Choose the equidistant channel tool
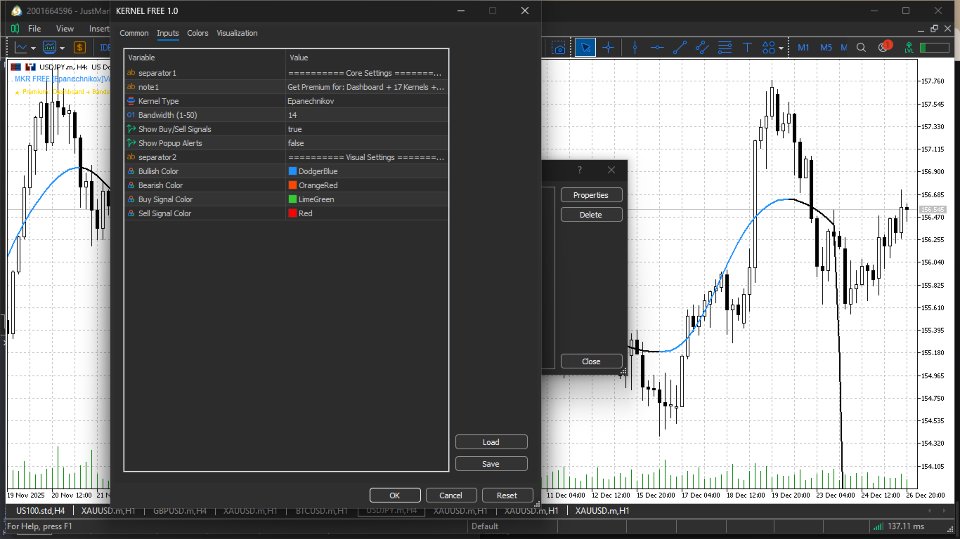This screenshot has height=539, width=960. pos(702,48)
